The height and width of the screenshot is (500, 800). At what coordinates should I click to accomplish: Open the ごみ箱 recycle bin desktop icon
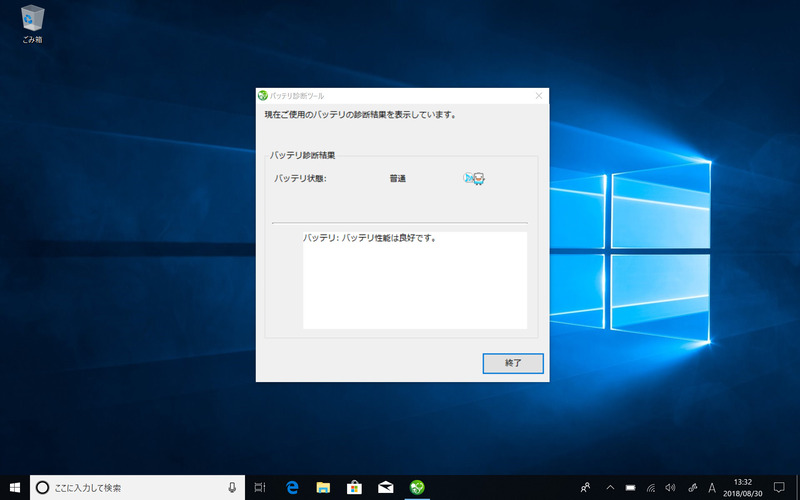coord(33,24)
